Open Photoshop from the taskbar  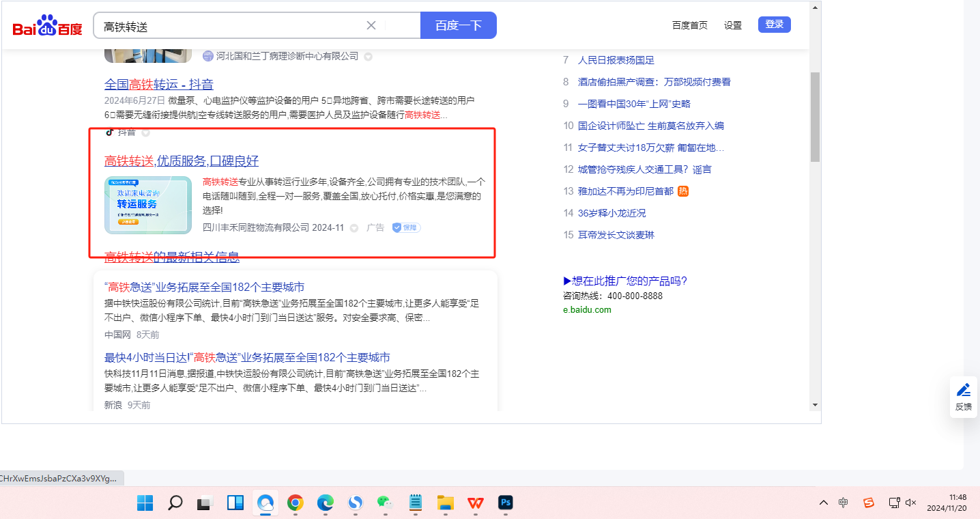tap(506, 503)
